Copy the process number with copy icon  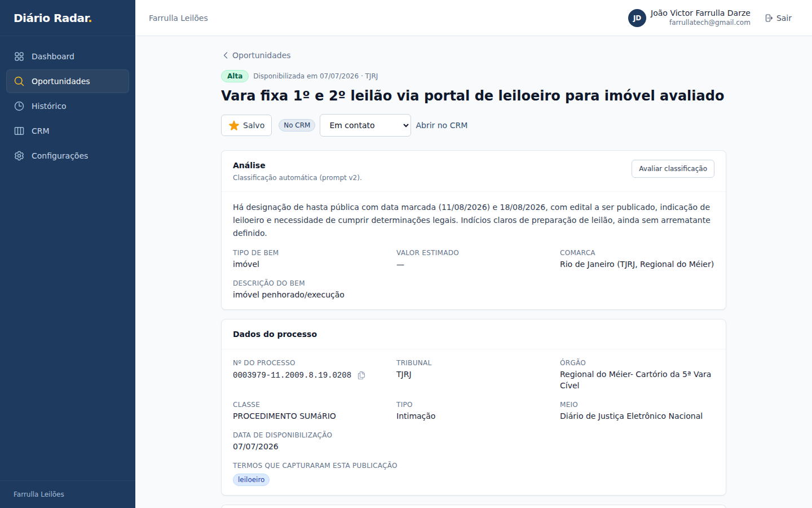[x=361, y=375]
